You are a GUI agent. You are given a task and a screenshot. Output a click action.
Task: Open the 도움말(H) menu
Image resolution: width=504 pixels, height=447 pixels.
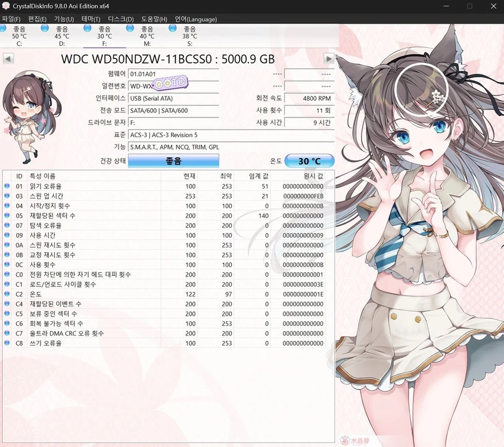coord(154,19)
